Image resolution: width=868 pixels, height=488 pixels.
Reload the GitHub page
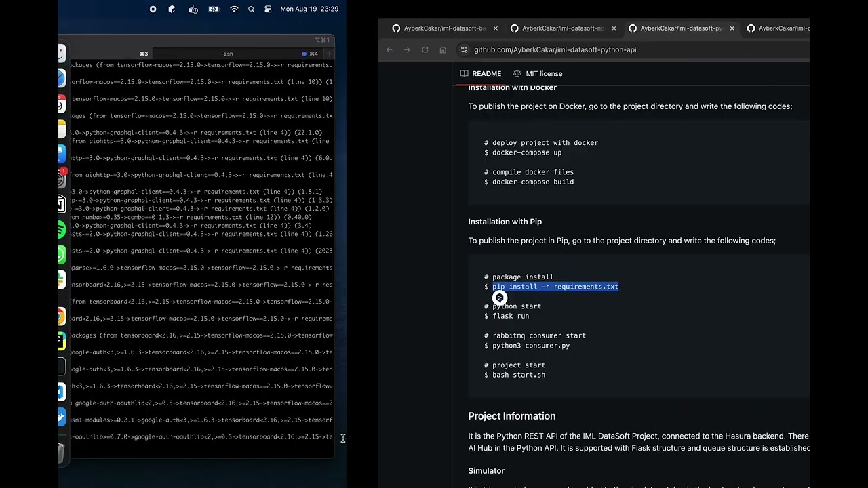click(x=425, y=49)
